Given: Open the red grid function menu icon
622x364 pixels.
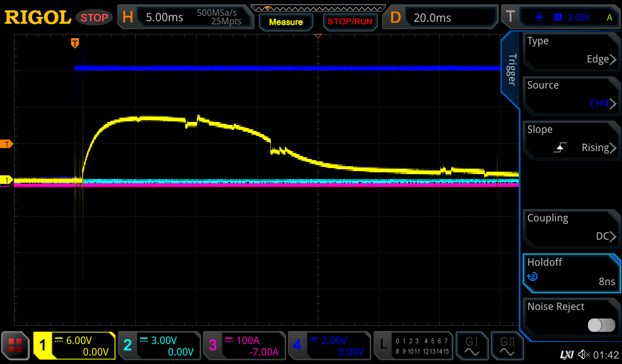Looking at the screenshot, I should pyautogui.click(x=16, y=346).
